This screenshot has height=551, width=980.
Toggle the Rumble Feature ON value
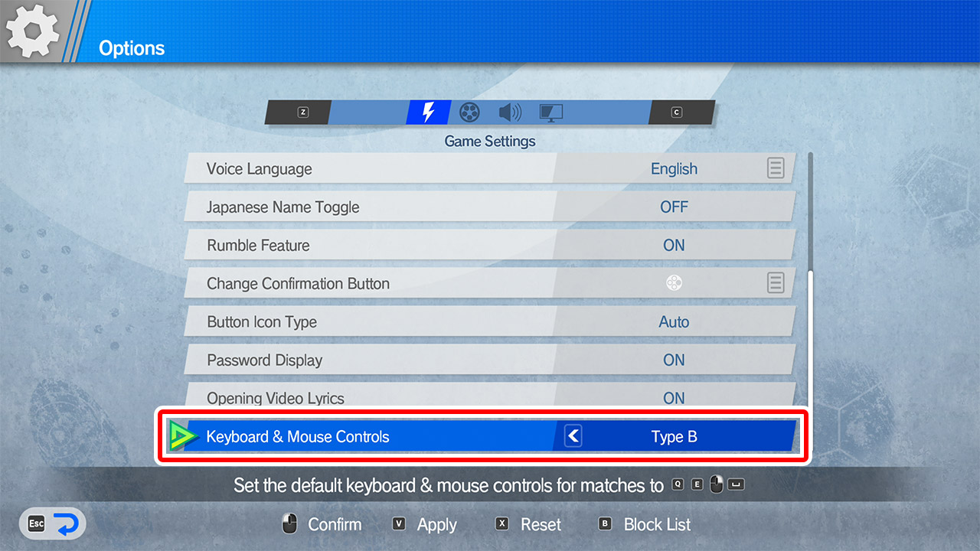pyautogui.click(x=674, y=245)
